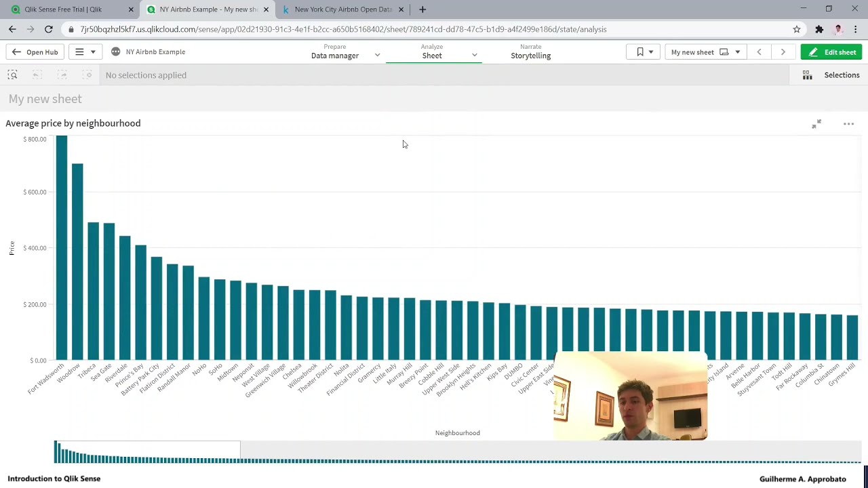
Task: Click the My new sheet title
Action: [45, 99]
